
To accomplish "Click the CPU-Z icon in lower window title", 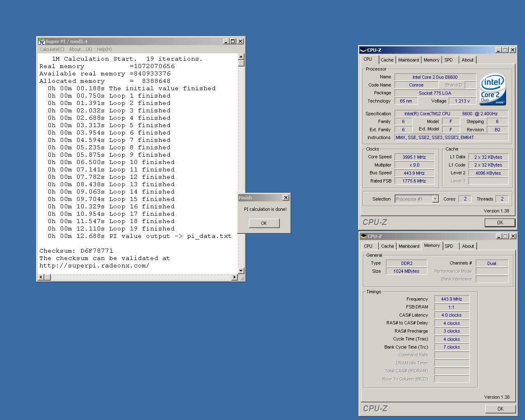I will [363, 236].
